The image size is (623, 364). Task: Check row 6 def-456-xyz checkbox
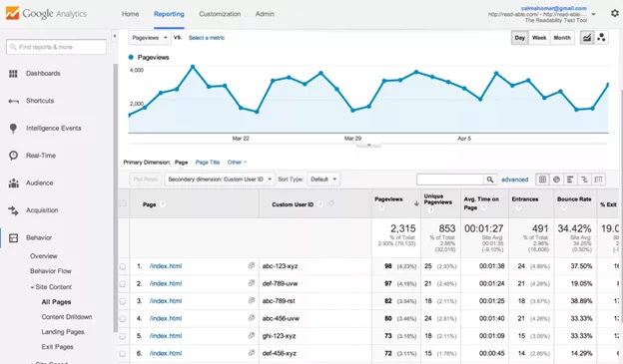[123, 354]
